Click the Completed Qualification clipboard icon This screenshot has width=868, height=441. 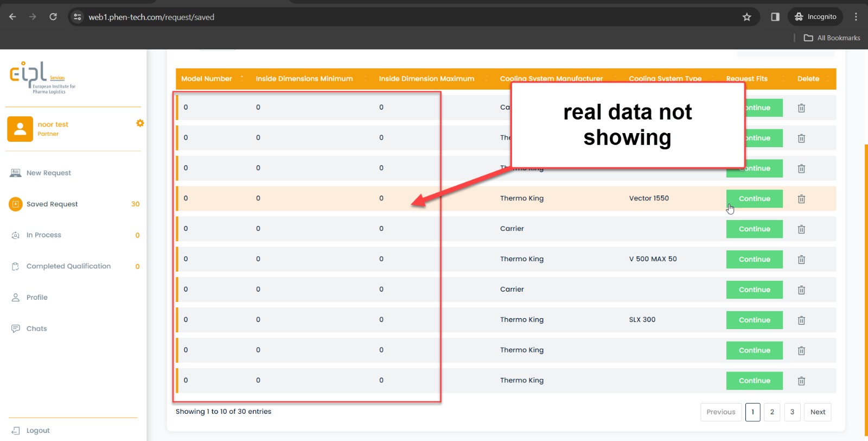(x=16, y=266)
